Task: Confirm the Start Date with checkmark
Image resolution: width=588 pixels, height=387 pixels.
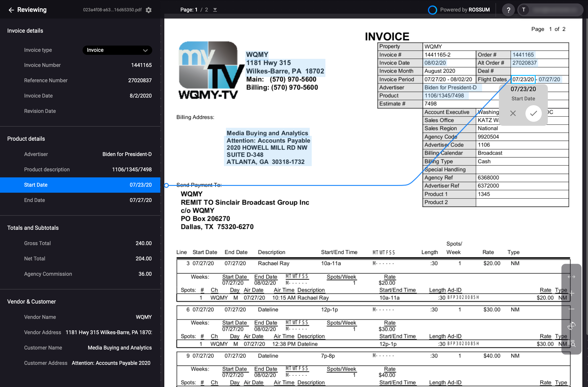Action: pyautogui.click(x=533, y=113)
